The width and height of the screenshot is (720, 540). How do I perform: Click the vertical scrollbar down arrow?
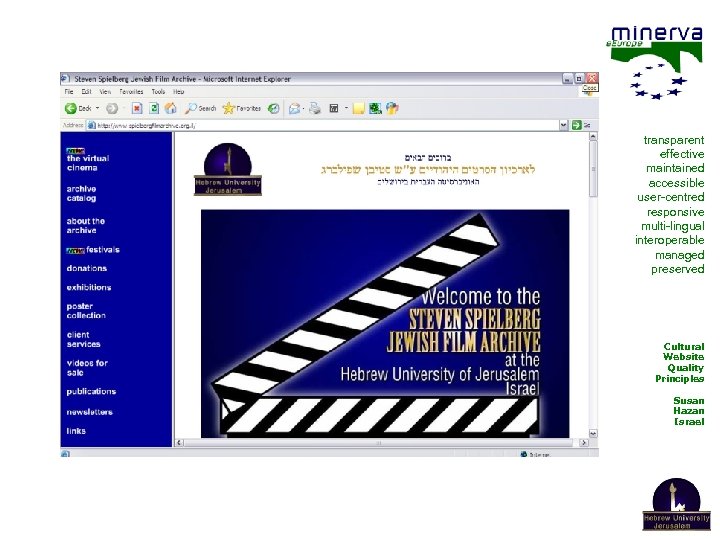[593, 433]
